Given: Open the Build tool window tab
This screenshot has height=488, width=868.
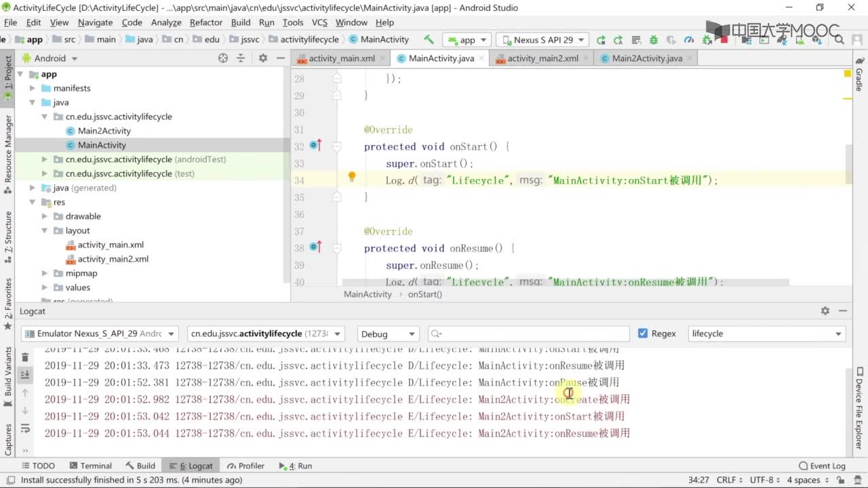Looking at the screenshot, I should [140, 466].
